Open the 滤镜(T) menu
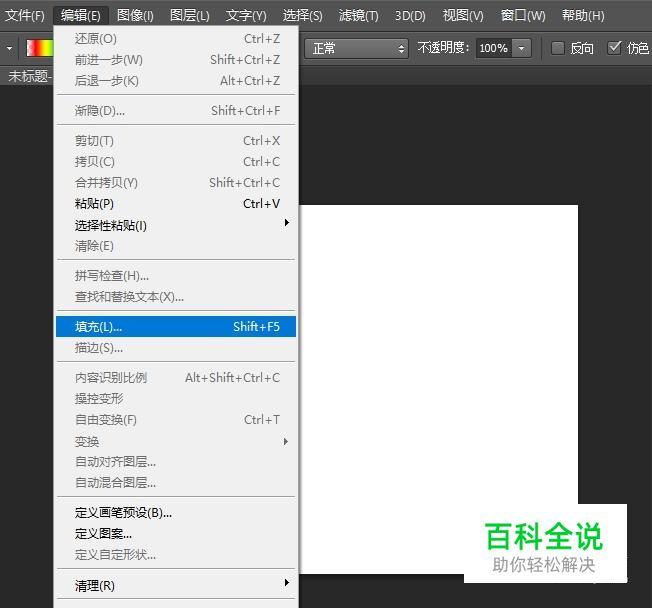The width and height of the screenshot is (652, 608). [x=358, y=16]
